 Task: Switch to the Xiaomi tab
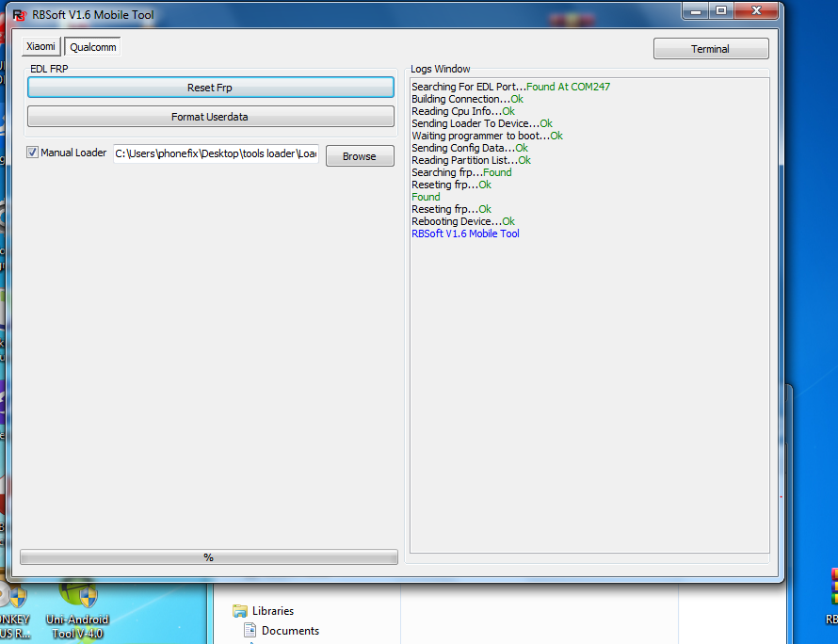click(41, 46)
